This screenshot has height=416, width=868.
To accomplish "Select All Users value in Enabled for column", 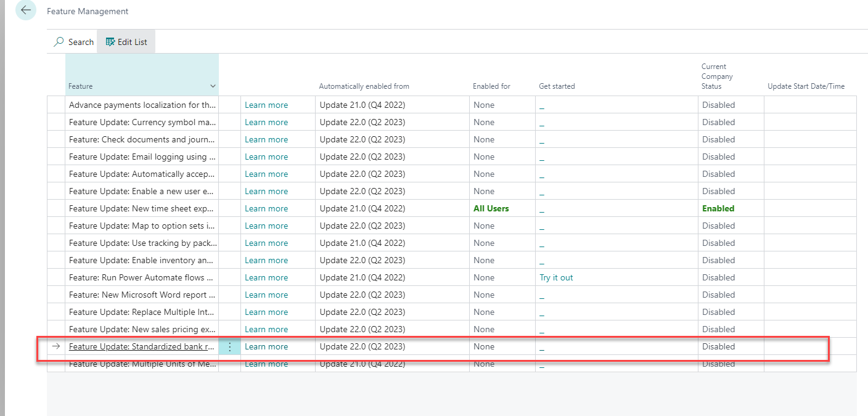I will [491, 208].
